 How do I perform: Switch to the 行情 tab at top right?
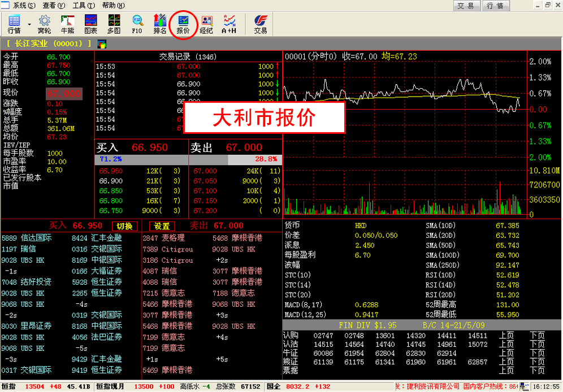click(494, 6)
